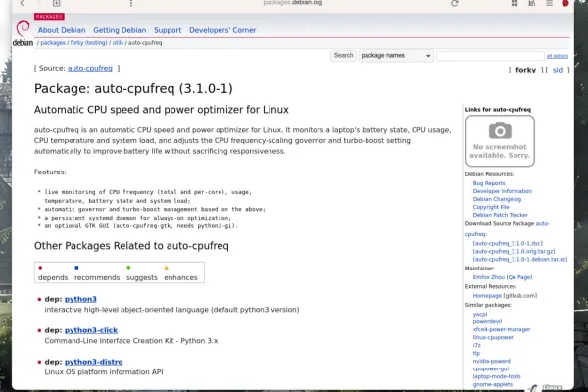Open similar package i7z
Viewport: 588px width, 392px height.
point(476,346)
